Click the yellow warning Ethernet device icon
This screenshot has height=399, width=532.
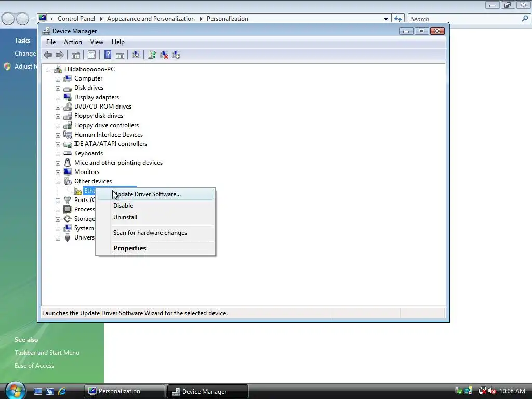[x=78, y=191]
